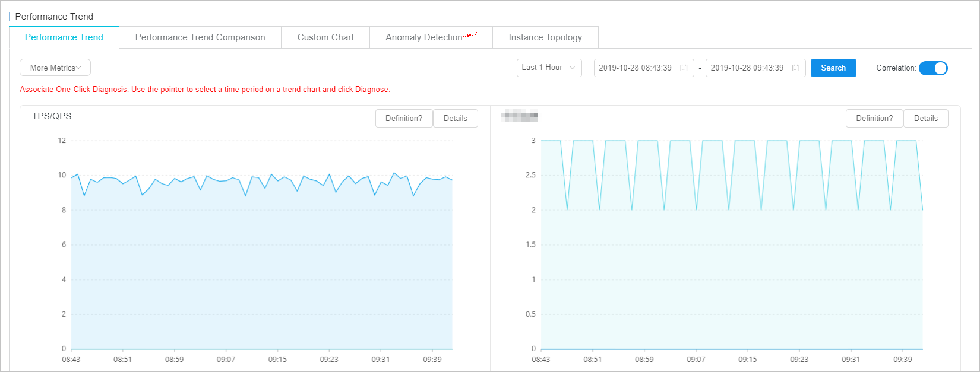Click Definition? on the right-hand chart
This screenshot has width=980, height=372.
pyautogui.click(x=874, y=119)
